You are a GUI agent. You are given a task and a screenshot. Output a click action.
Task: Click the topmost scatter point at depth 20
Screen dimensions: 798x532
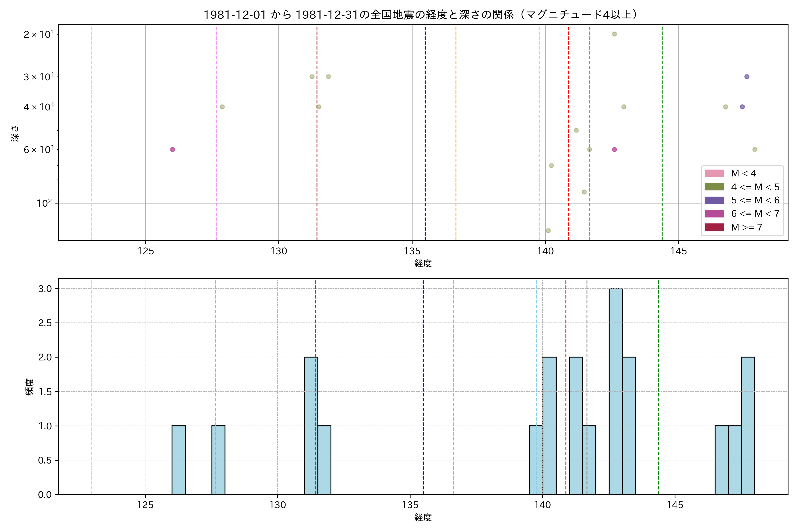614,34
